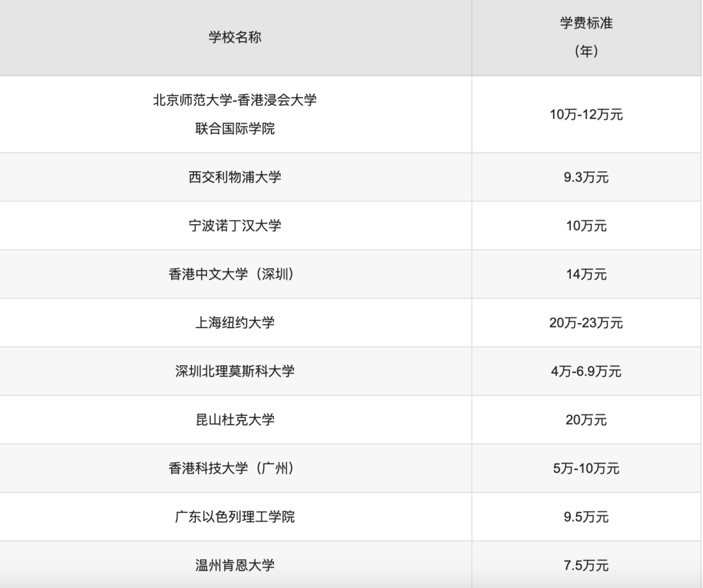This screenshot has width=703, height=588.
Task: Select the 5万-10万元 tuition cell
Action: 586,468
